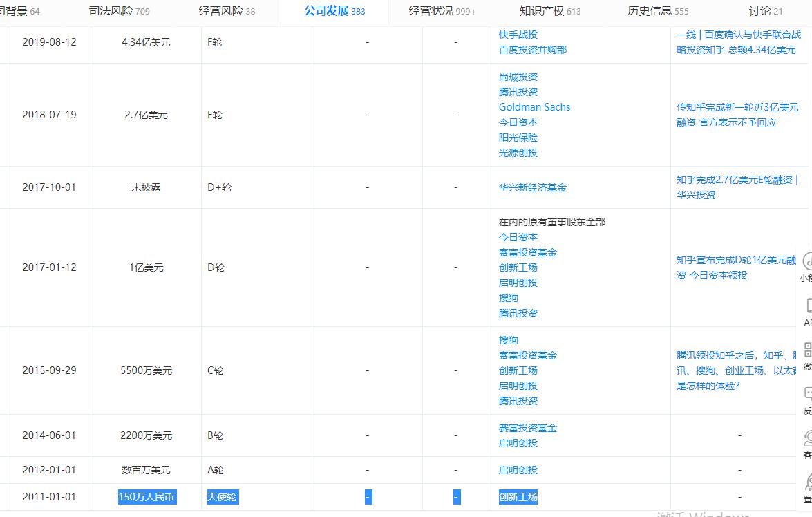Open the 华兴新经济基金 investor link
This screenshot has height=517, width=812.
coord(533,187)
